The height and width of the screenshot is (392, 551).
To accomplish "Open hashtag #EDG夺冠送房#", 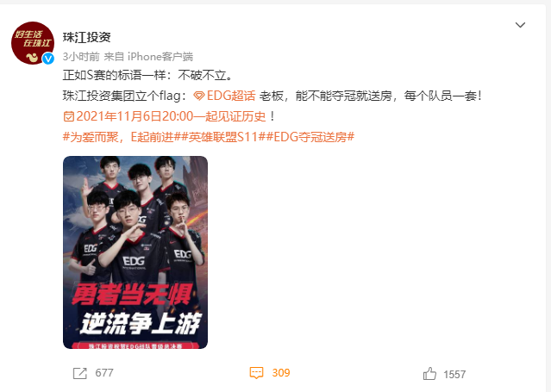I will coord(310,137).
